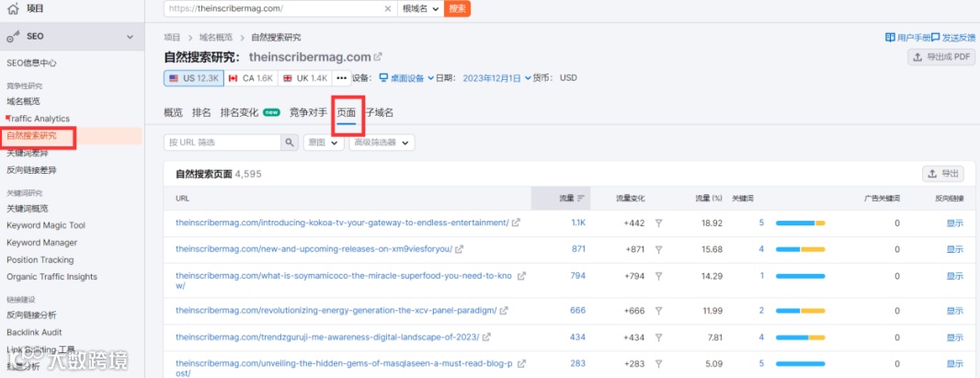Switch to 竞争对手 tab
The image size is (980, 378).
point(307,112)
